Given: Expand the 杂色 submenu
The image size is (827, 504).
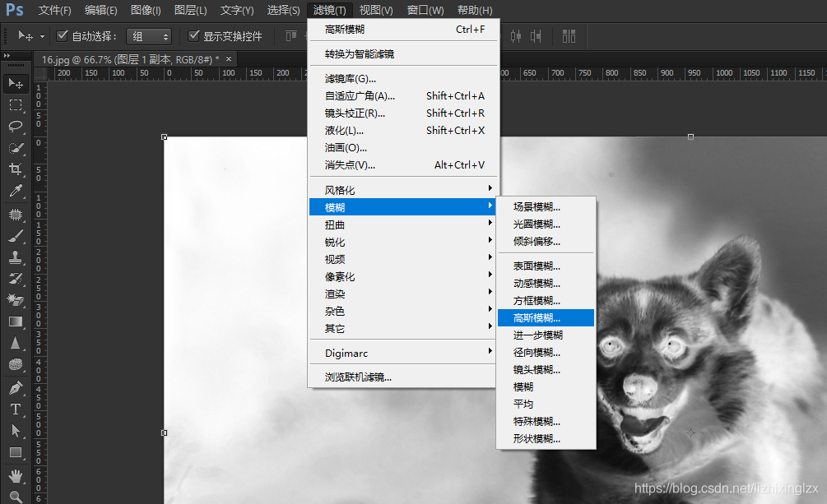Looking at the screenshot, I should 402,311.
